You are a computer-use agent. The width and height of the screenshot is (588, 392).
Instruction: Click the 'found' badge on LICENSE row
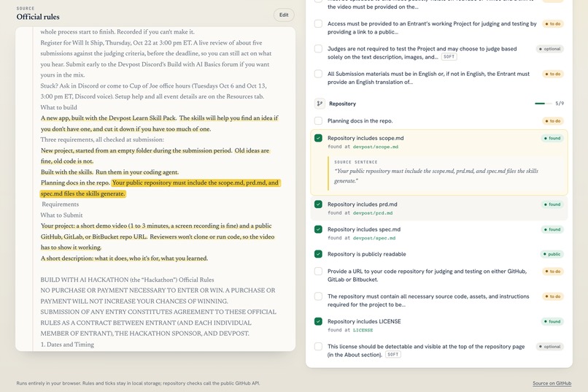552,321
